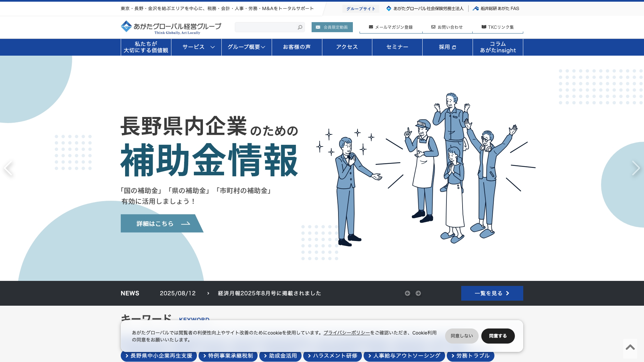Viewport: 644px width, 362px height.
Task: Open the お客様の声 menu item
Action: click(297, 47)
